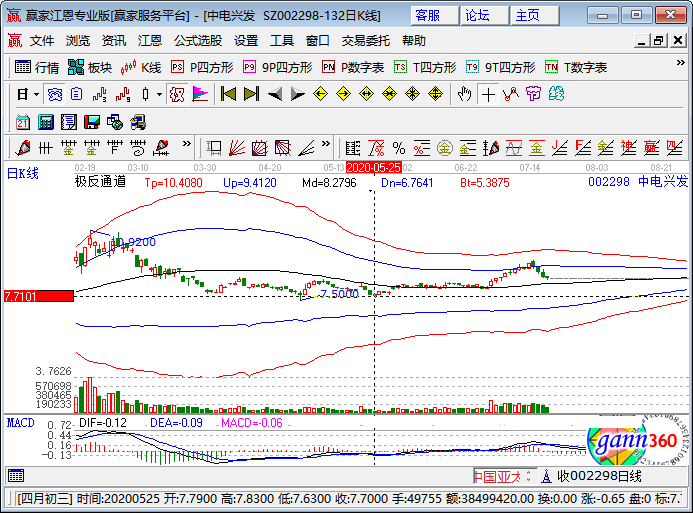The image size is (693, 513).
Task: Click the 客服 button
Action: [434, 15]
